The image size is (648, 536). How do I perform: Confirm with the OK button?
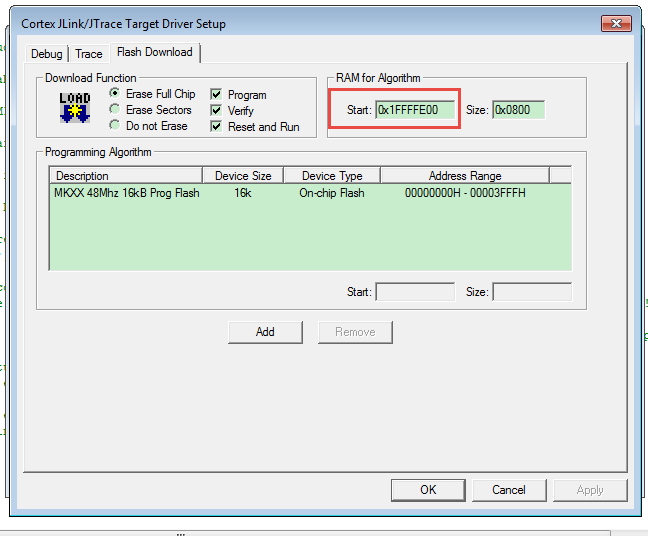pos(428,490)
